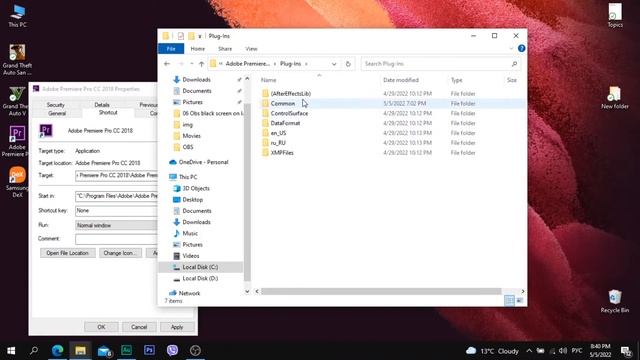640x360 pixels.
Task: Select the ru_RU folder
Action: tap(278, 142)
